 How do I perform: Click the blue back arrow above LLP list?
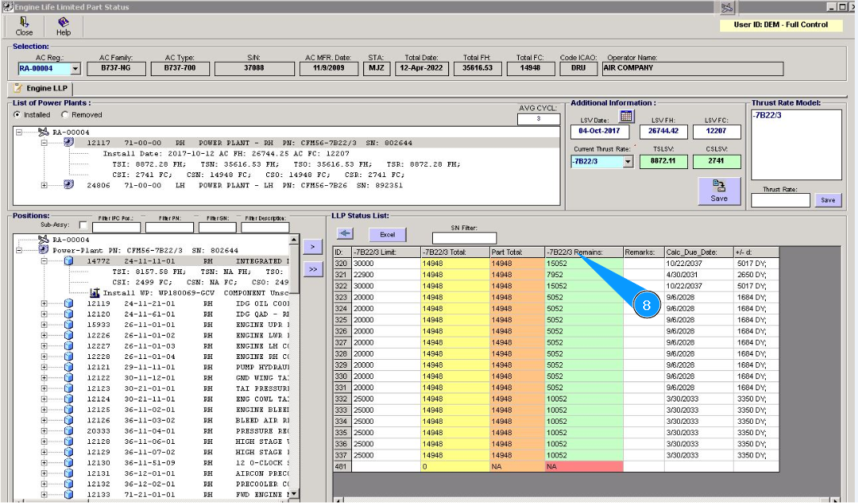click(345, 234)
